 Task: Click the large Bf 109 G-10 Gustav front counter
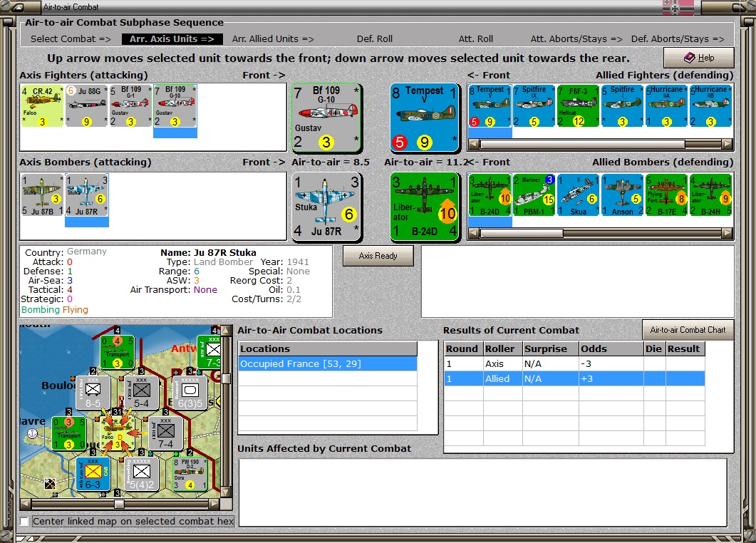326,118
